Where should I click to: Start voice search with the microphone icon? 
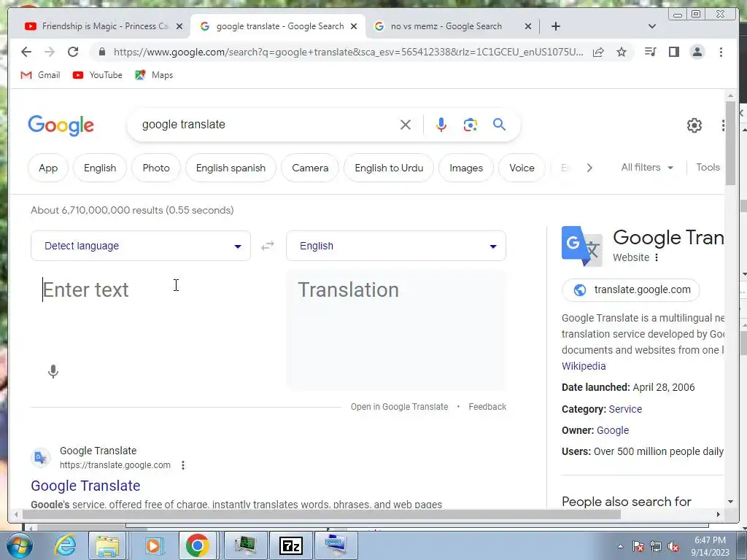pyautogui.click(x=441, y=125)
